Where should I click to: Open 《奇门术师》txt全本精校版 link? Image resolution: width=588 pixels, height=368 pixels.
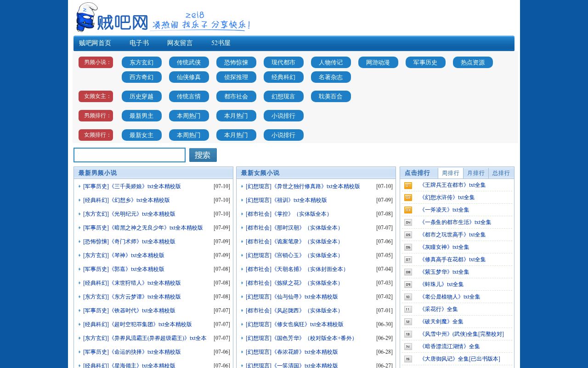click(x=142, y=241)
